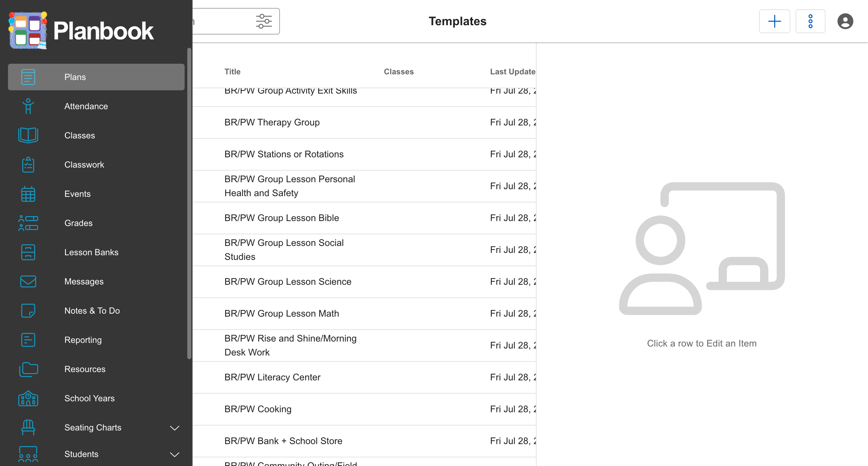
Task: Select BR/PW Group Lesson Science row
Action: coord(364,281)
